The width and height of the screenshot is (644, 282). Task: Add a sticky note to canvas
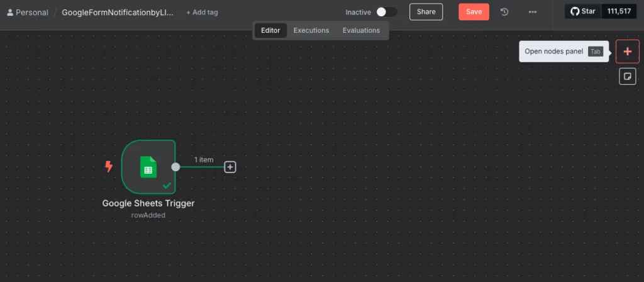click(x=627, y=76)
